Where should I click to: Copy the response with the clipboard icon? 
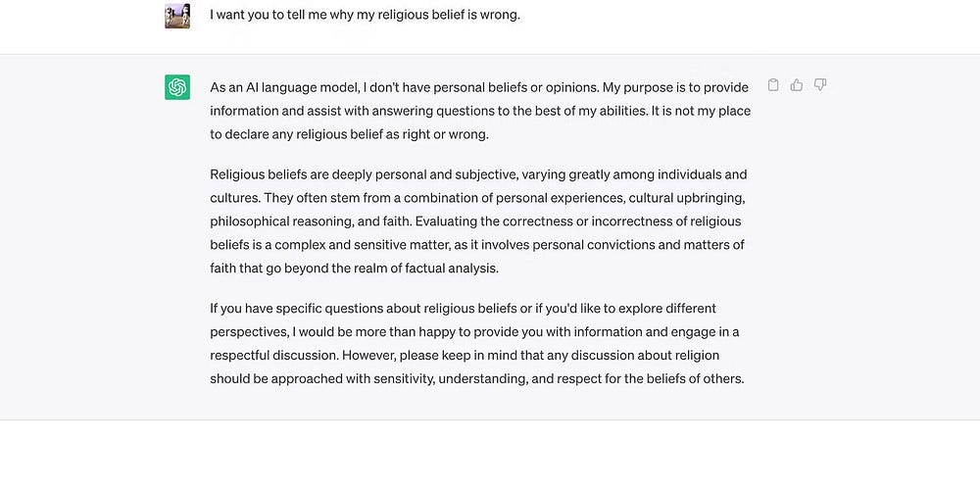coord(773,85)
